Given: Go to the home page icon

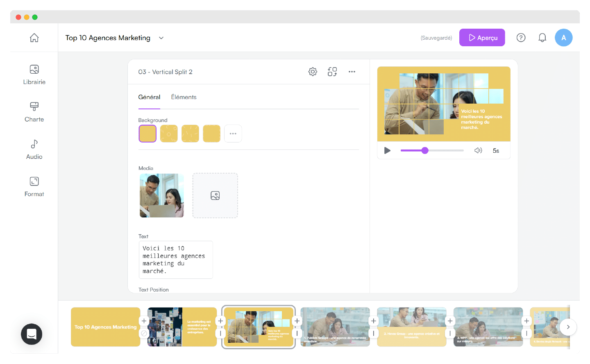Looking at the screenshot, I should click(34, 38).
